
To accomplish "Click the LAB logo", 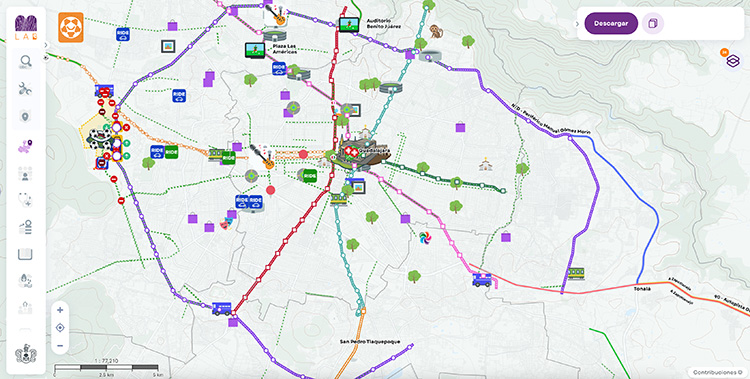I will (x=26, y=28).
